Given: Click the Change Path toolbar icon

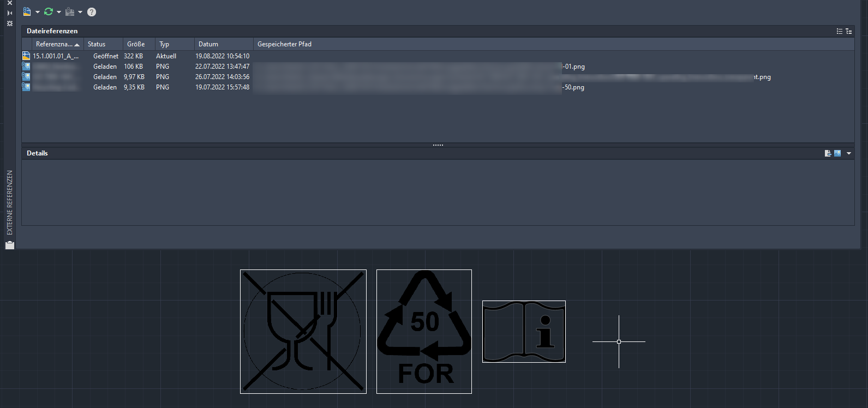Looking at the screenshot, I should [x=70, y=11].
